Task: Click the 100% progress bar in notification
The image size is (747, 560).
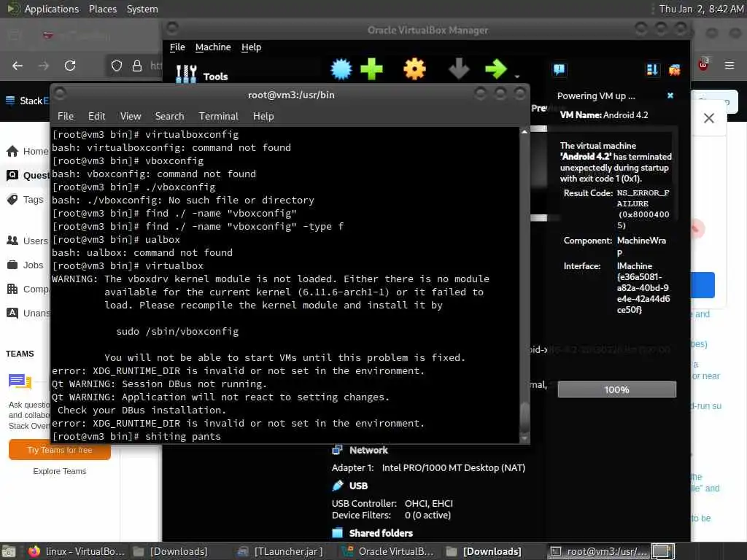Action: [x=617, y=389]
